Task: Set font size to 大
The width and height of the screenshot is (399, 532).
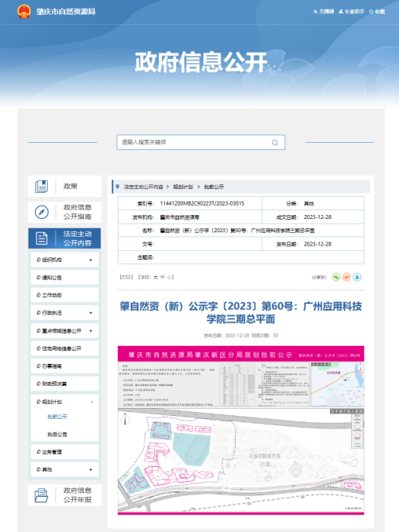Action: 156,277
